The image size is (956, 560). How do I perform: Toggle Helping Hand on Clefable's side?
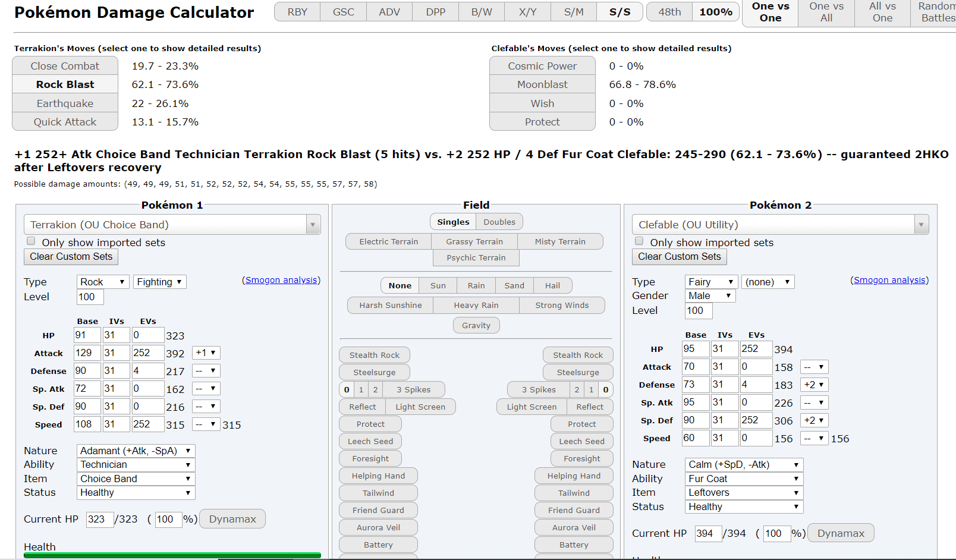tap(574, 476)
